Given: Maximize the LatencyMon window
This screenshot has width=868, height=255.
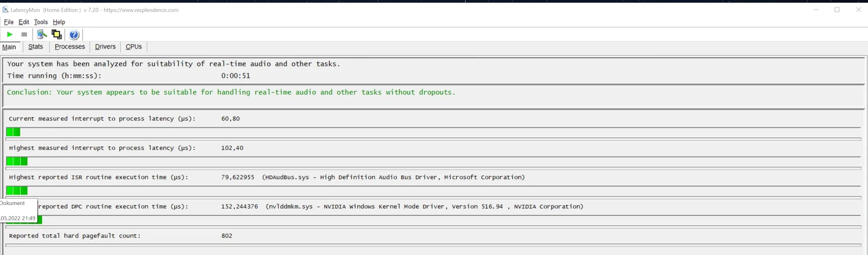Looking at the screenshot, I should [837, 10].
